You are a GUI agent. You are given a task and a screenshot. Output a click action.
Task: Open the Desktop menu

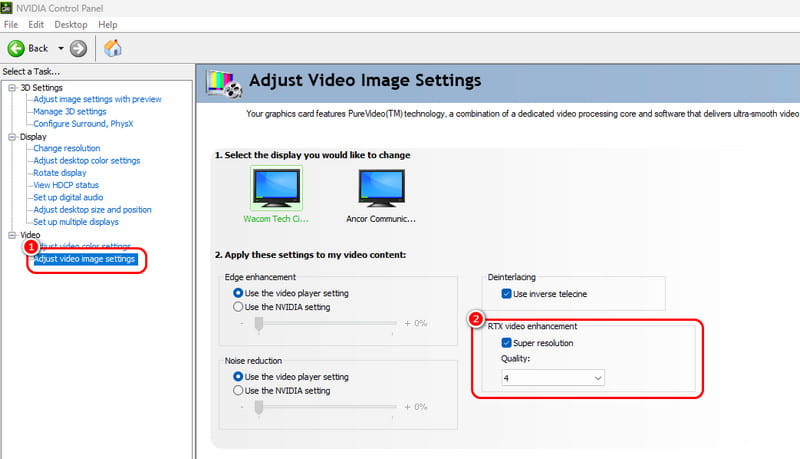70,24
